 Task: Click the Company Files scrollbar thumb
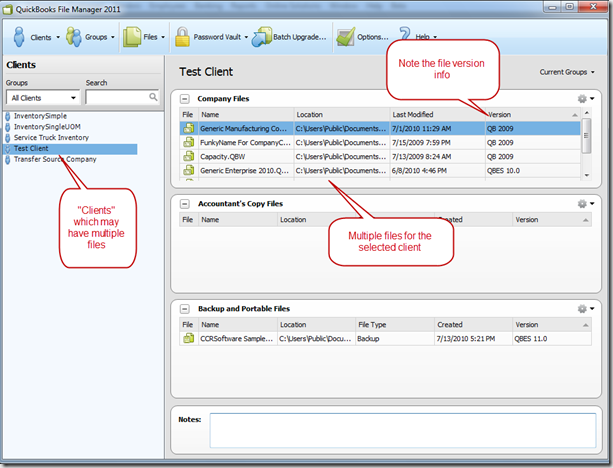(x=586, y=136)
